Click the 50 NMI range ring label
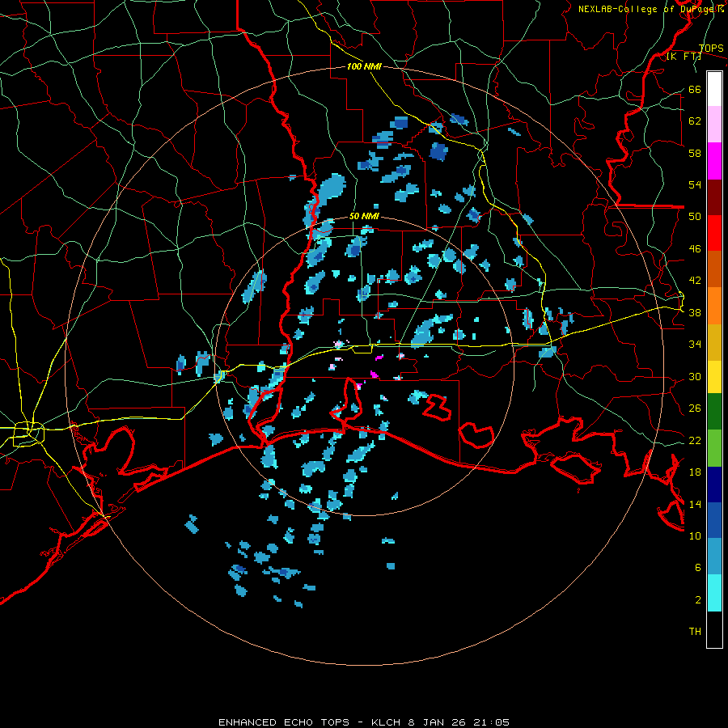The width and height of the screenshot is (728, 728). (x=364, y=216)
